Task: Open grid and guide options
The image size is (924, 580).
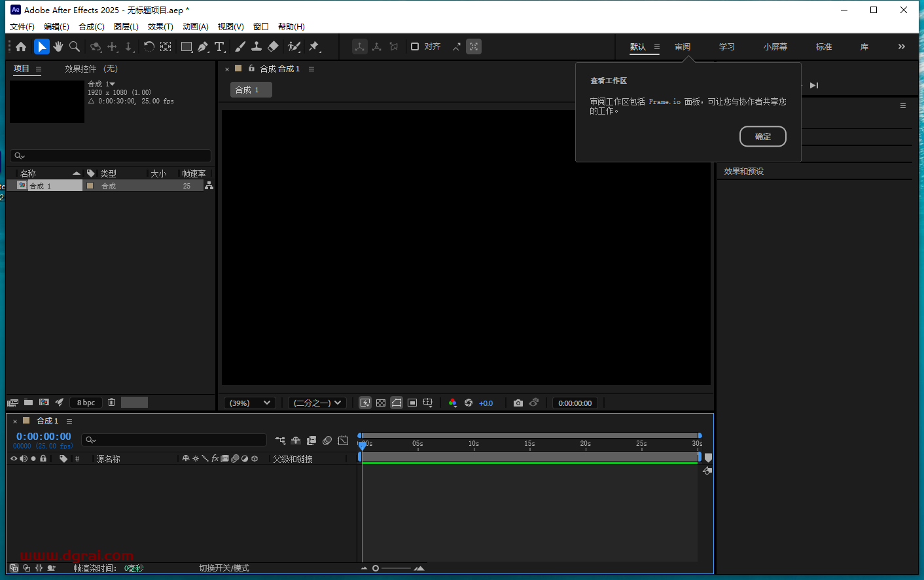Action: tap(428, 403)
